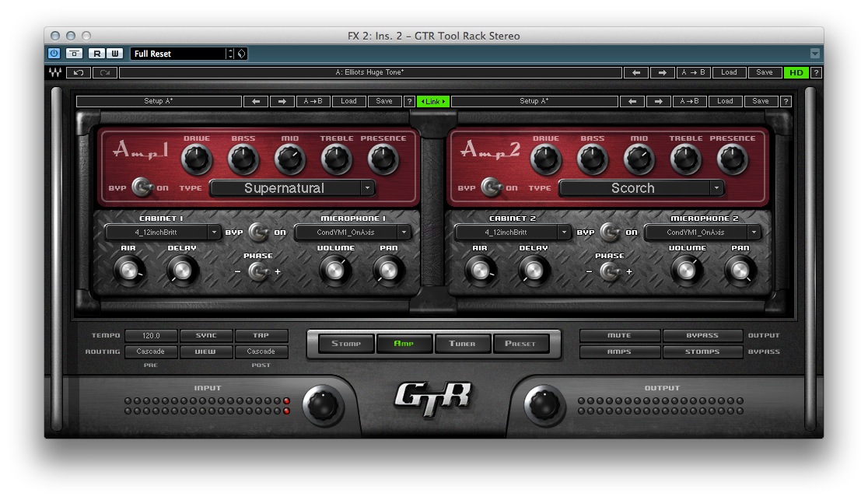Open Amp 2 Type dropdown showing Scorch
Viewport: 868px width, 500px height.
(641, 188)
